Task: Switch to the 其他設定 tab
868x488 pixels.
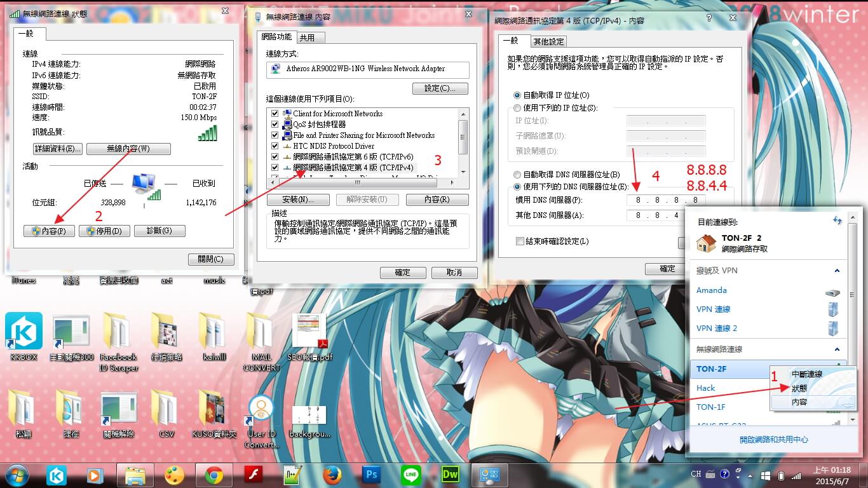Action: coord(549,41)
